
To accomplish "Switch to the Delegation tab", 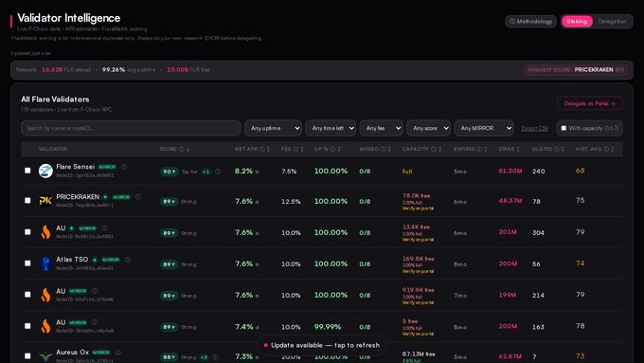I will [613, 22].
